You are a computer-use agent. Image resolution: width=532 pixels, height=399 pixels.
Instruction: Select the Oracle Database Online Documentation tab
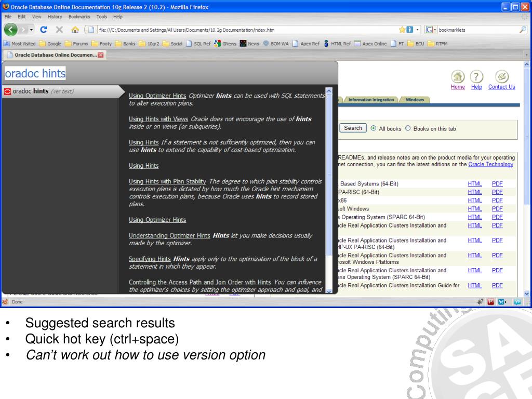(55, 55)
